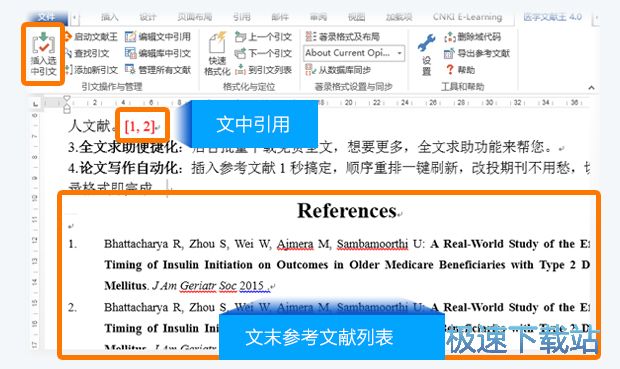Open 管理所有文献 manage all references

(x=158, y=70)
